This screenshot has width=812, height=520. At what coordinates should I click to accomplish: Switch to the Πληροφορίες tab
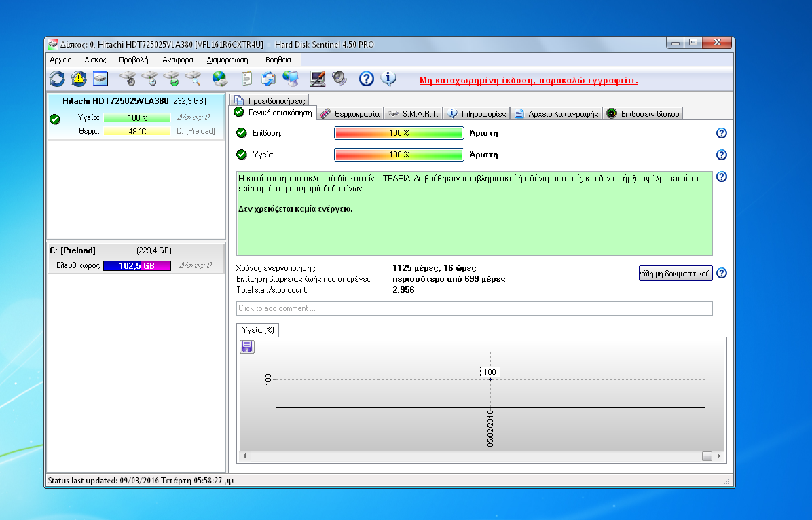477,113
